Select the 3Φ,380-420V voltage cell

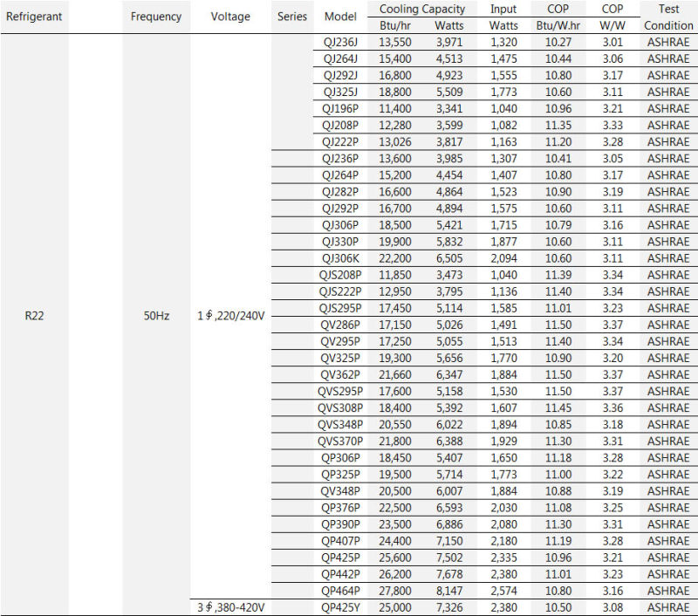click(230, 607)
